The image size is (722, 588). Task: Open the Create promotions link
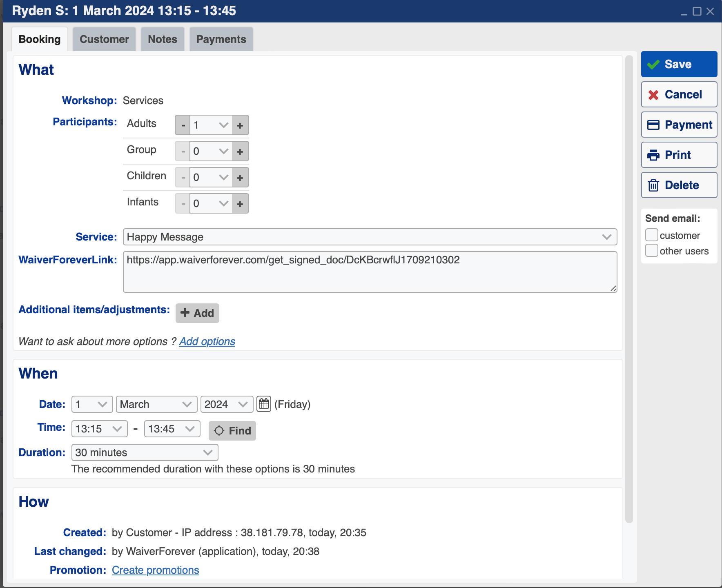tap(156, 570)
